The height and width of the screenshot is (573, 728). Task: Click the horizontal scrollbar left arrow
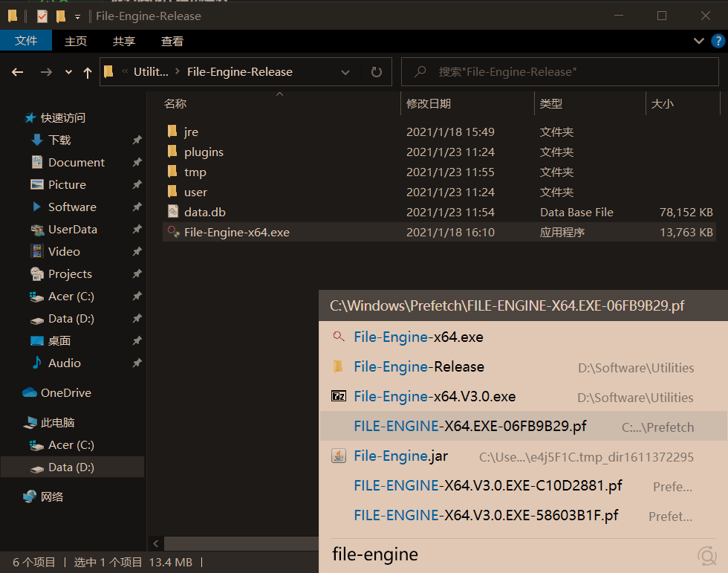(x=155, y=543)
